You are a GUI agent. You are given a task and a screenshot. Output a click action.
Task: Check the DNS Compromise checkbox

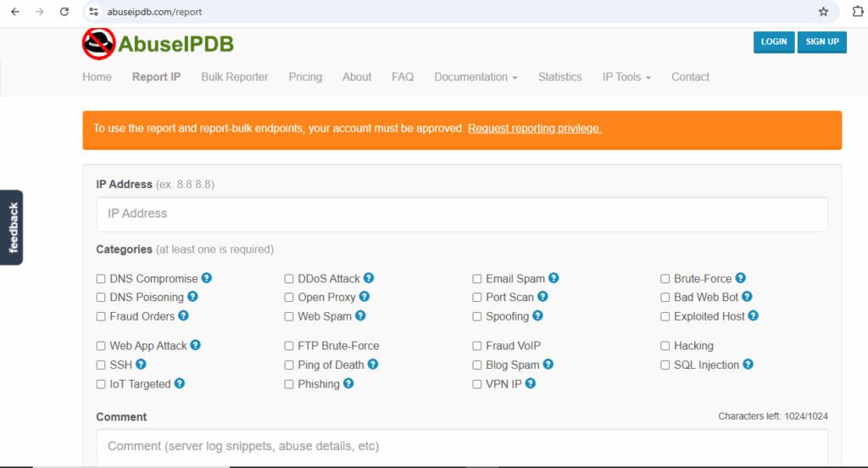101,279
